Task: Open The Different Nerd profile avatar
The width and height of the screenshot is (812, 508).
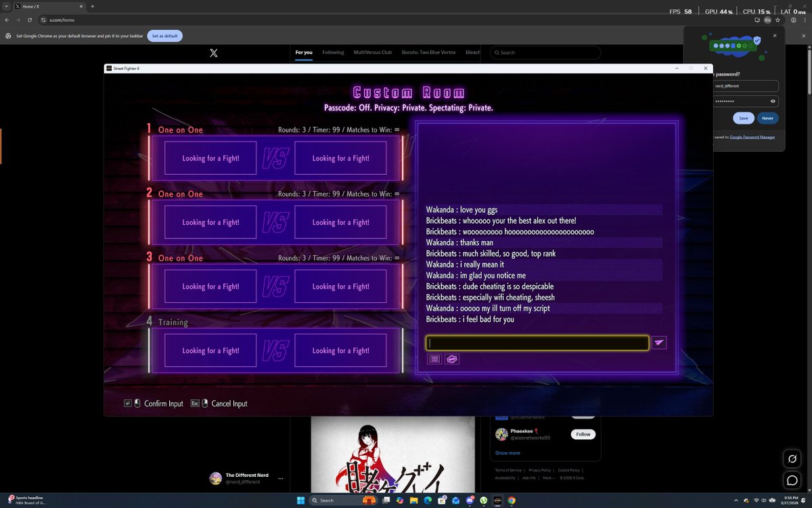Action: click(216, 478)
